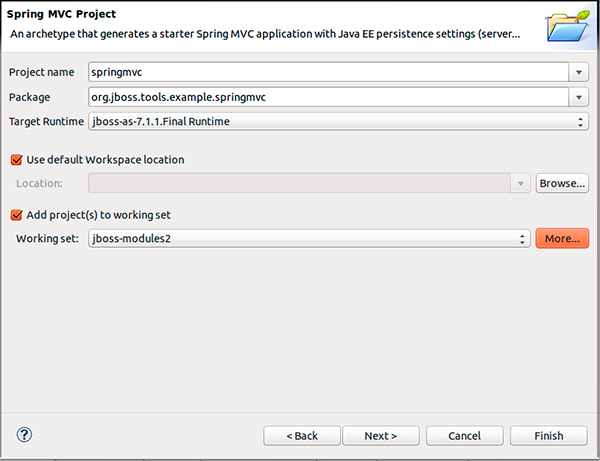The image size is (600, 461).
Task: Proceed with the Next button
Action: [381, 436]
